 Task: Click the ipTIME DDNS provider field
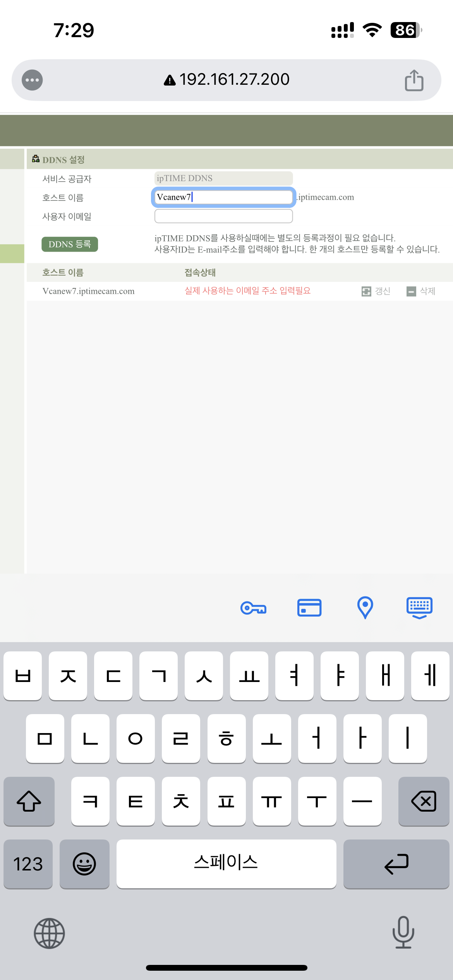223,178
